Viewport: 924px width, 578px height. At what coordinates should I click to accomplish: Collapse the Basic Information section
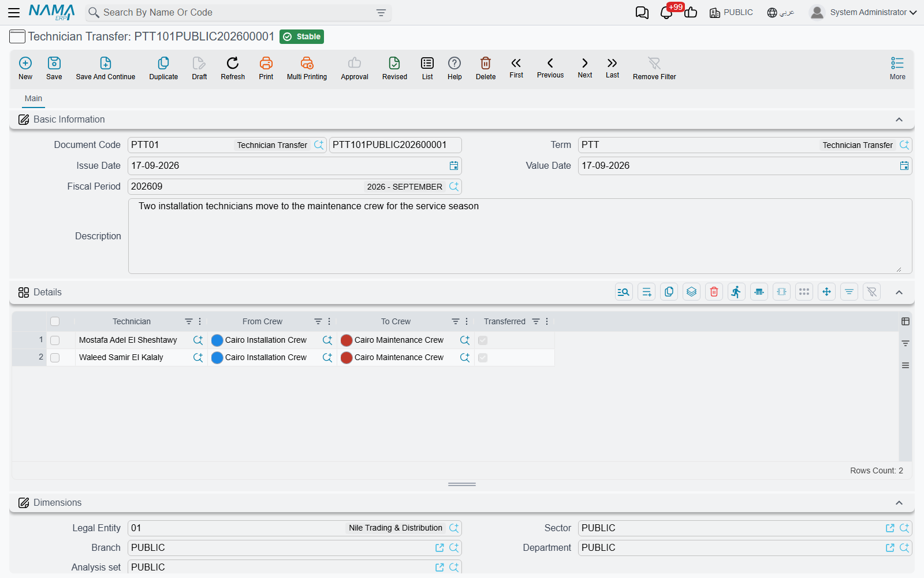point(899,120)
